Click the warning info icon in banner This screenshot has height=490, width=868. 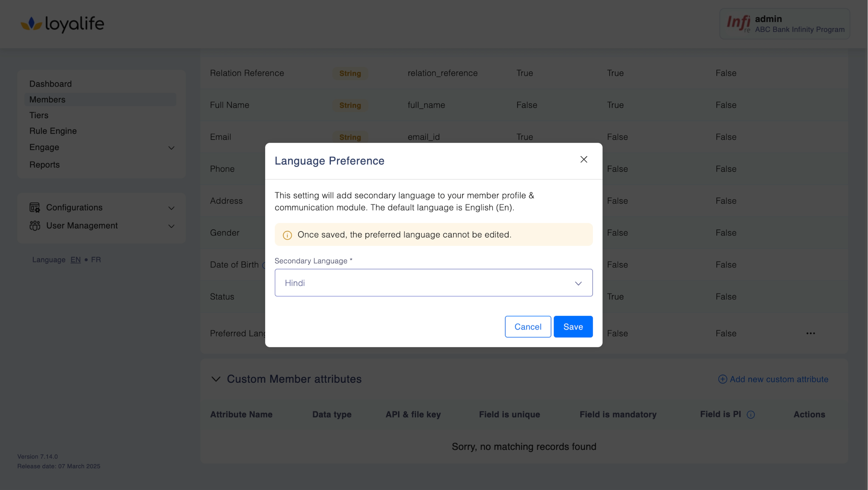(287, 235)
